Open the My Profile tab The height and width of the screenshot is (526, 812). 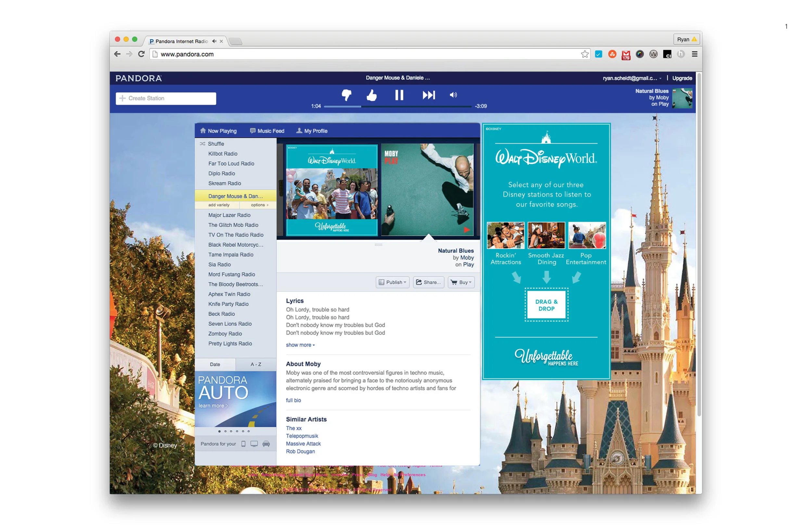(x=312, y=131)
